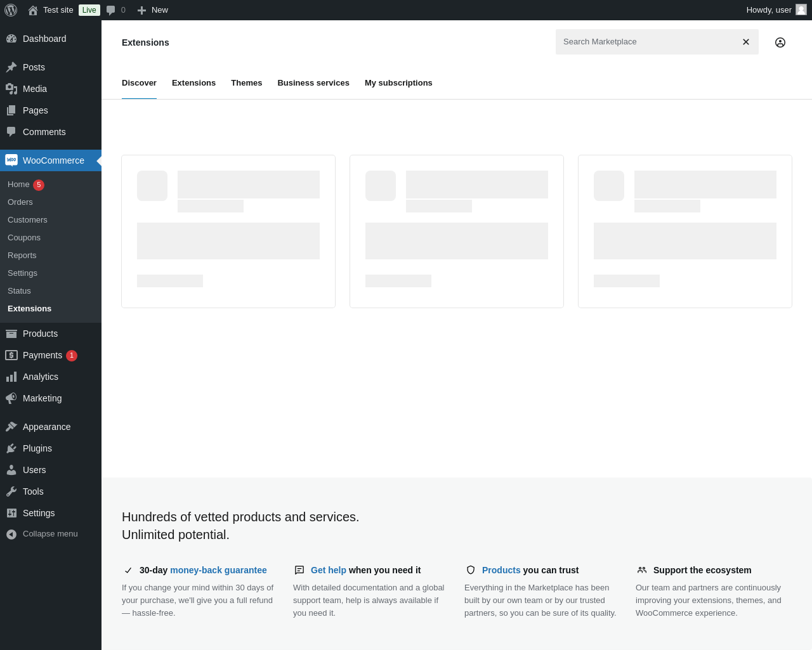Click the Dashboard gauge icon
The height and width of the screenshot is (650, 812).
[11, 39]
